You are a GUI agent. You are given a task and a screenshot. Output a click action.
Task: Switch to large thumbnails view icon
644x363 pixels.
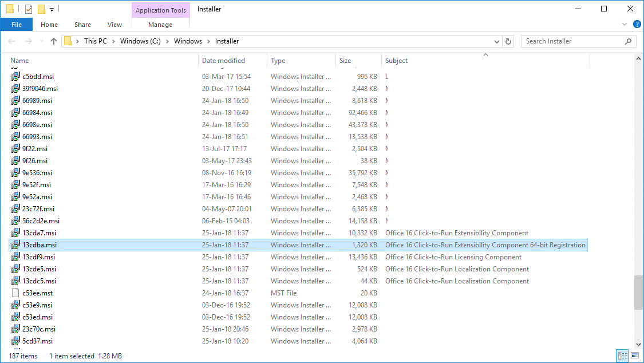click(x=635, y=356)
